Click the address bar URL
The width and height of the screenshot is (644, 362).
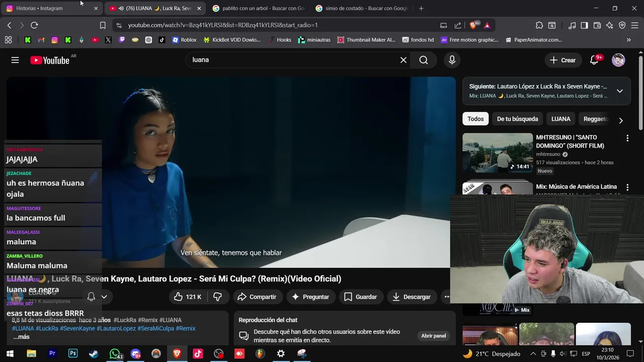(x=223, y=25)
